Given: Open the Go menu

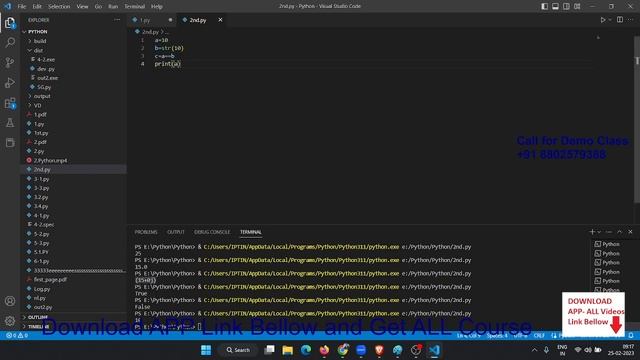Looking at the screenshot, I should 98,6.
